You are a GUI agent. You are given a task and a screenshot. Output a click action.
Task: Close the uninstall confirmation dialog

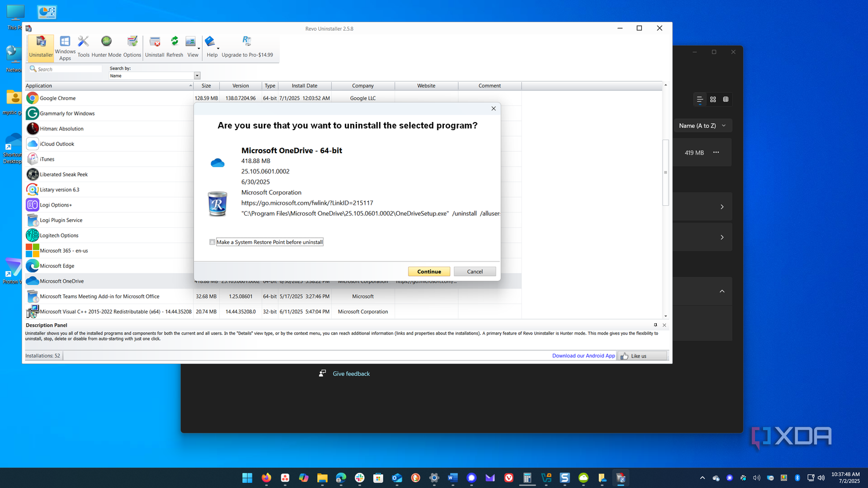(494, 108)
